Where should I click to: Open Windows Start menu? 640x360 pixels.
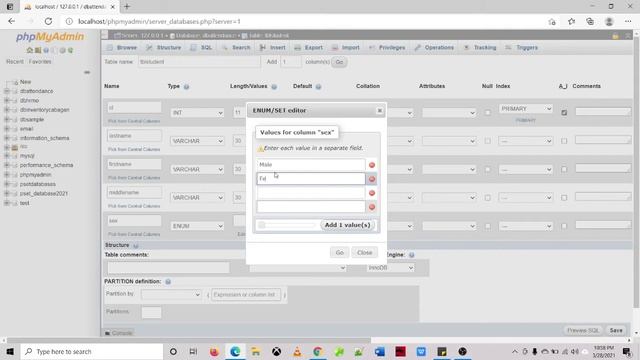pyautogui.click(x=10, y=351)
